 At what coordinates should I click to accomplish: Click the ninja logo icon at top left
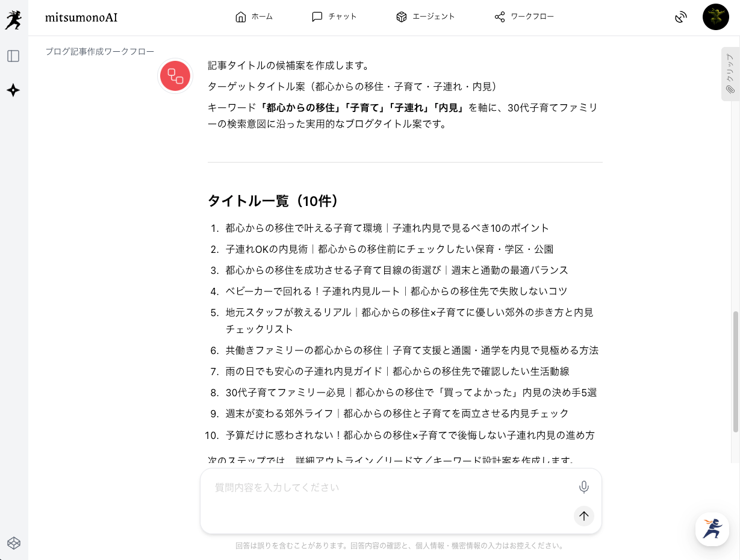(x=13, y=19)
